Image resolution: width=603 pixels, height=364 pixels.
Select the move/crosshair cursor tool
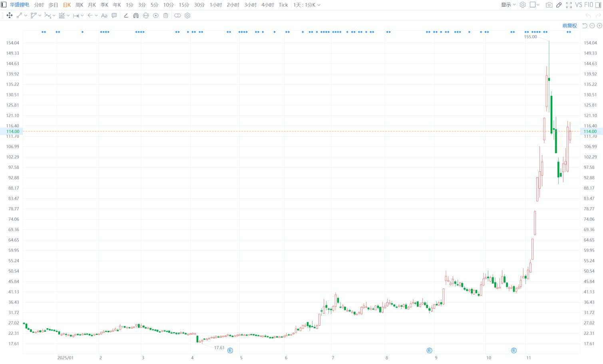click(x=10, y=16)
